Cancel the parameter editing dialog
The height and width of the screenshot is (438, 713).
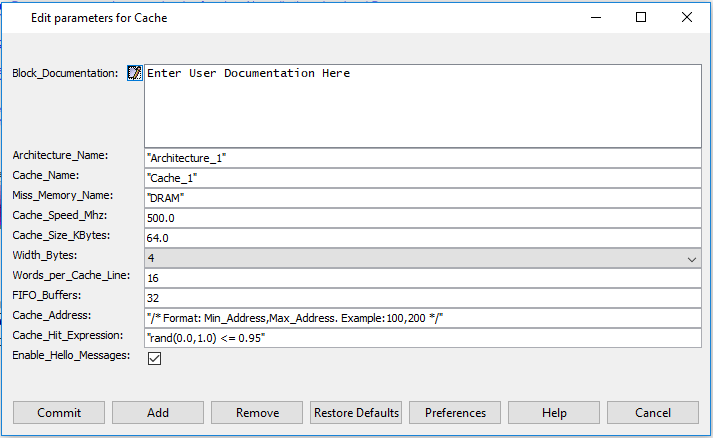653,413
